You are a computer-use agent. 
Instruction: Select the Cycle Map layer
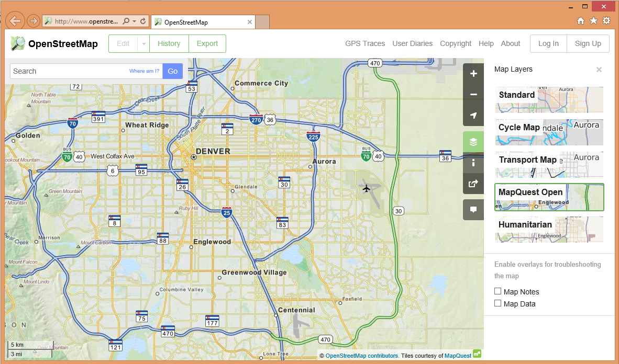coord(549,132)
